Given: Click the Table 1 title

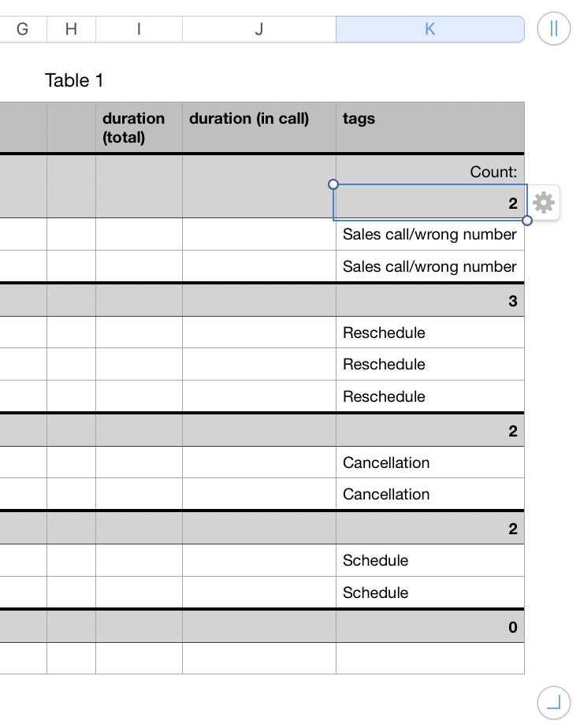Looking at the screenshot, I should (x=74, y=80).
